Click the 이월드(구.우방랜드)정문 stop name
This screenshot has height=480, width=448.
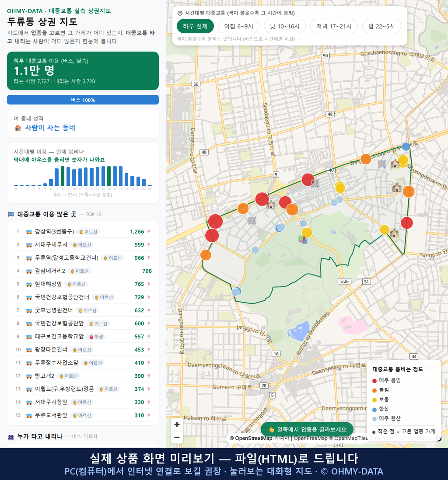coord(64,389)
